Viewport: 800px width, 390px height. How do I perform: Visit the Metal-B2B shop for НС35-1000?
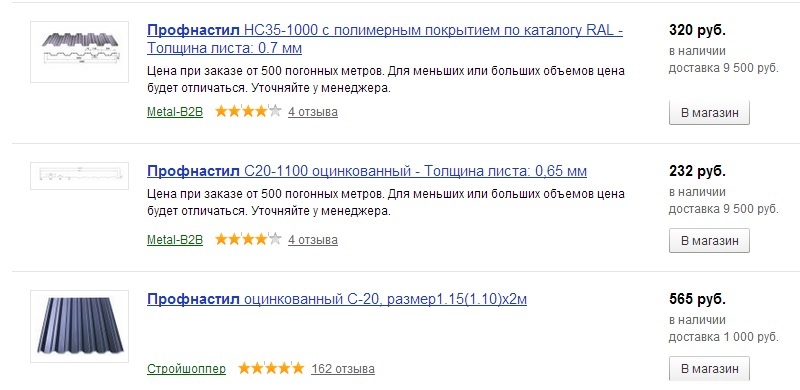[x=175, y=111]
